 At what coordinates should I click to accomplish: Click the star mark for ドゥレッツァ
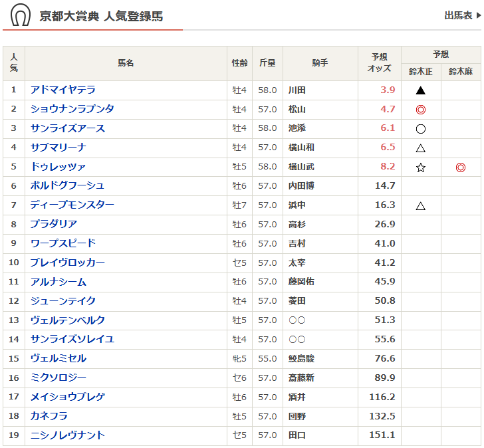tap(420, 168)
